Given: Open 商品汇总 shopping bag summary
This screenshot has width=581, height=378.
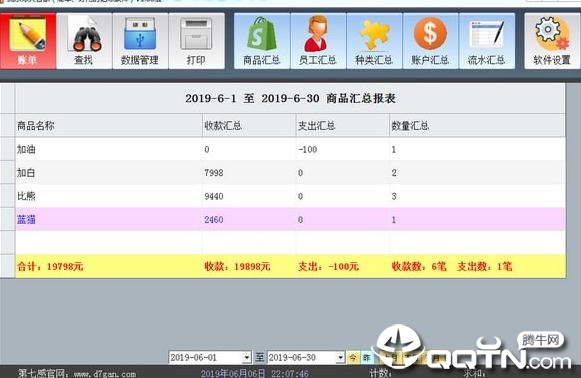Looking at the screenshot, I should point(262,41).
